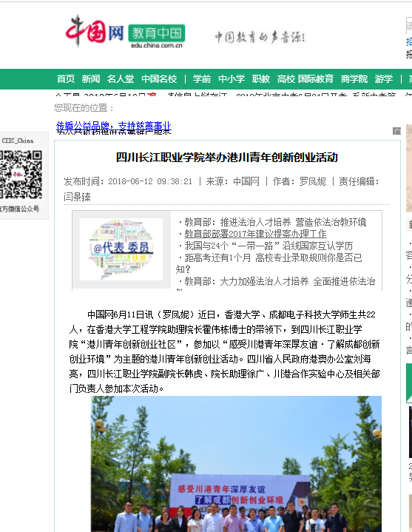Click the WeChat QR code image
Screen dimensions: 412x532
coord(21,175)
